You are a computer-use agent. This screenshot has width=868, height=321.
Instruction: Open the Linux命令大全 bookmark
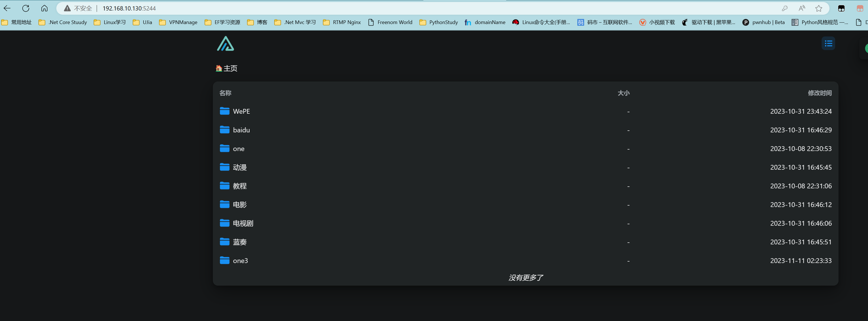[541, 22]
